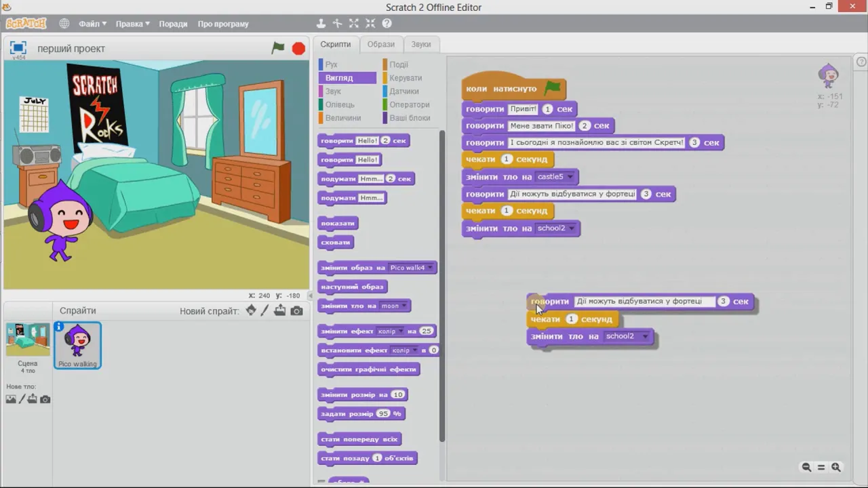Image resolution: width=868 pixels, height=488 pixels.
Task: Paint a new sprite with the brush icon
Action: (x=265, y=310)
